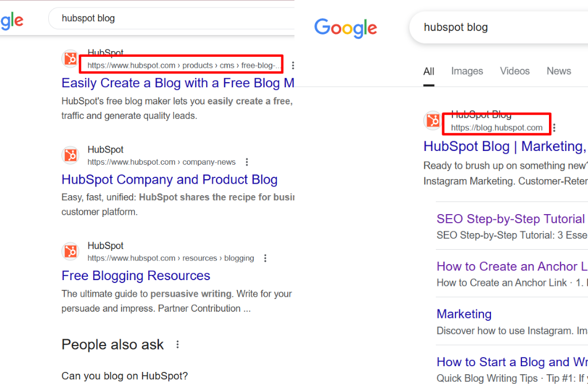Open the HubSpot Company and Product Blog link
The image size is (588, 384).
coord(169,180)
